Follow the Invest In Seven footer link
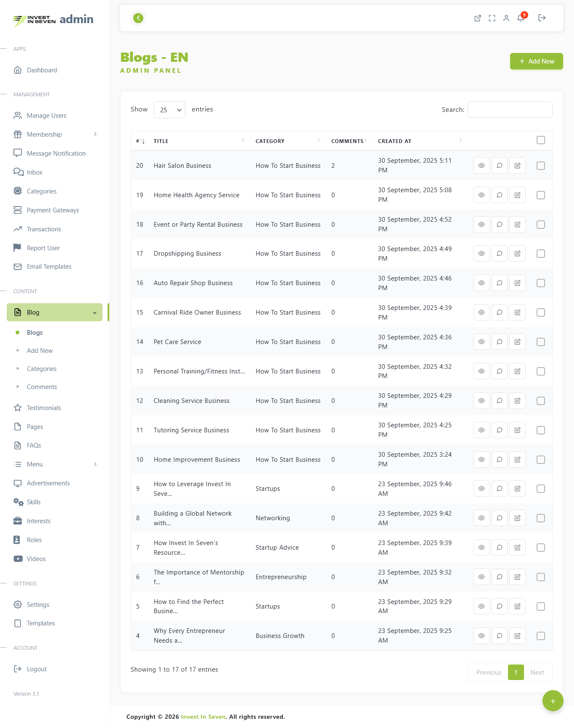574x728 pixels. click(203, 717)
